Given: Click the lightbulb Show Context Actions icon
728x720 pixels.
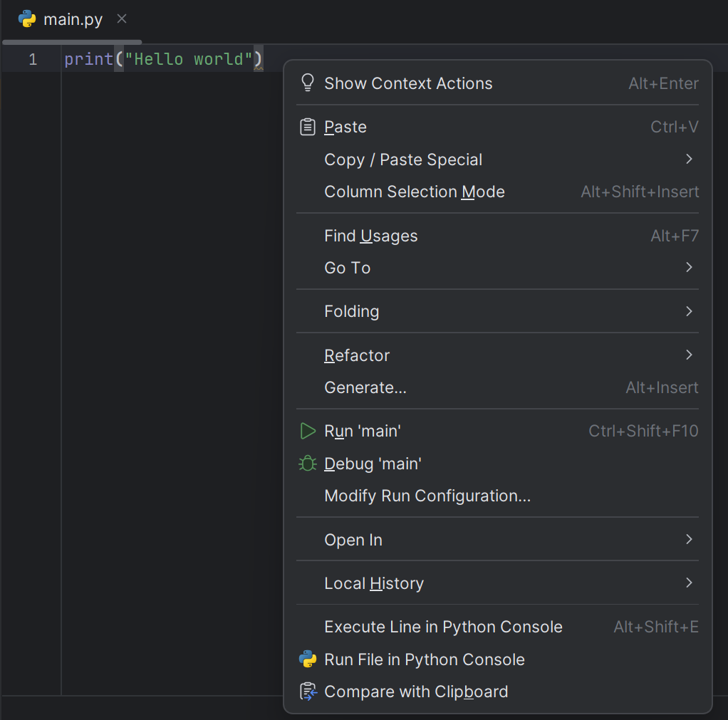Looking at the screenshot, I should click(x=308, y=83).
